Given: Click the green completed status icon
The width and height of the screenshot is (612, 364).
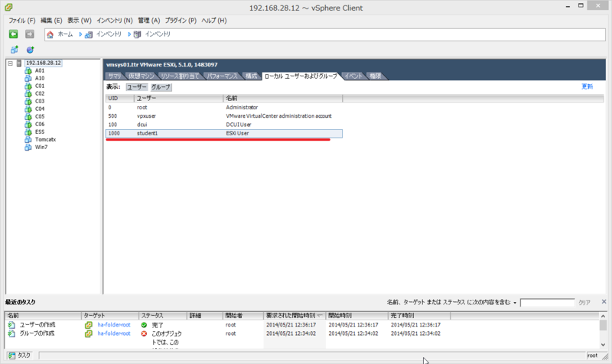Looking at the screenshot, I should pyautogui.click(x=144, y=325).
